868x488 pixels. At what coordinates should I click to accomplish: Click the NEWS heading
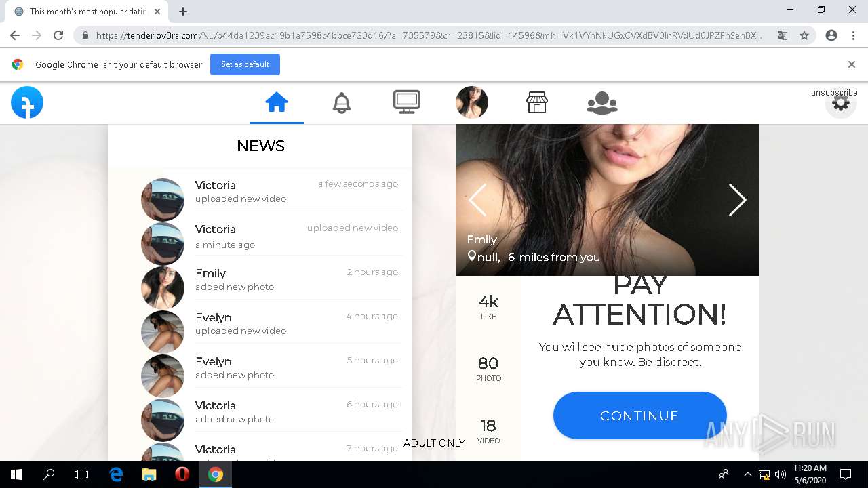click(260, 146)
